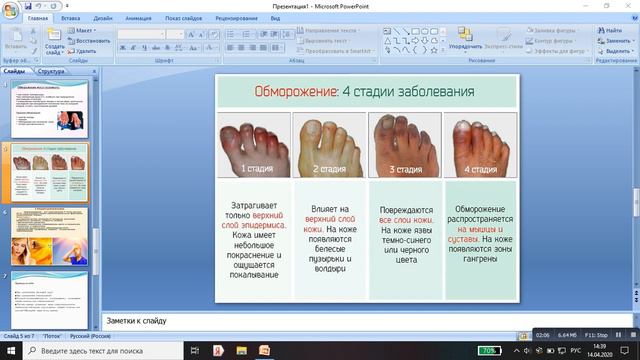Open the Главная ribbon tab
The height and width of the screenshot is (360, 640).
(x=38, y=18)
